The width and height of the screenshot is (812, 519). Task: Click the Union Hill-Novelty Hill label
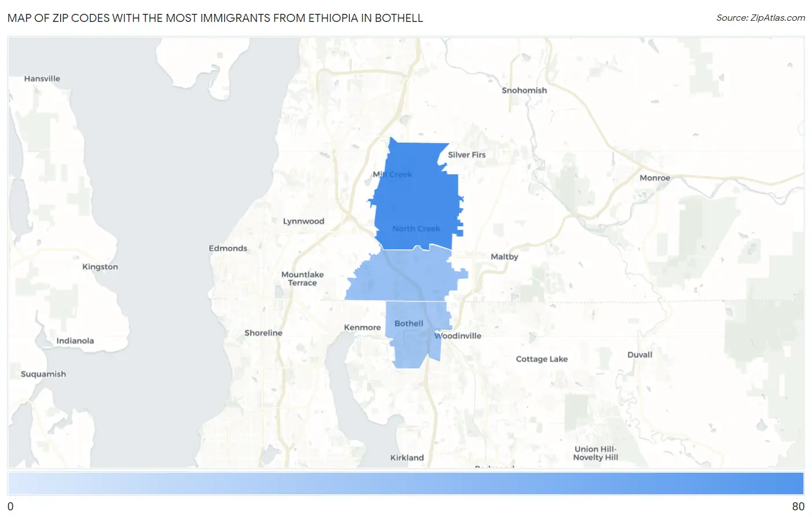(x=595, y=453)
